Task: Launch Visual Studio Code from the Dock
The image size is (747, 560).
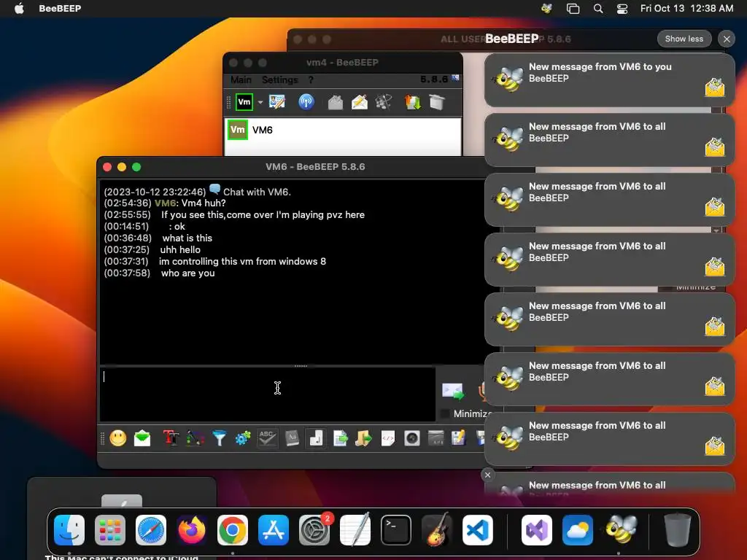Action: click(478, 530)
